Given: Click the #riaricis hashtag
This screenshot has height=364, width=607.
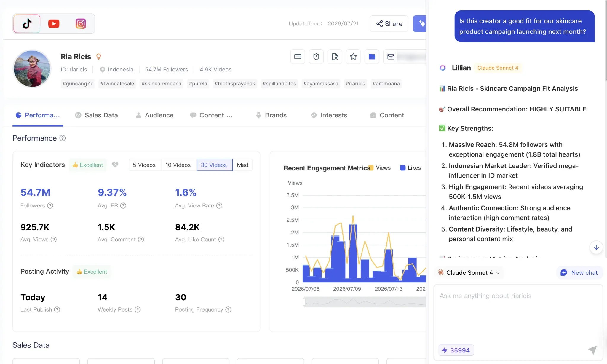Looking at the screenshot, I should (355, 84).
